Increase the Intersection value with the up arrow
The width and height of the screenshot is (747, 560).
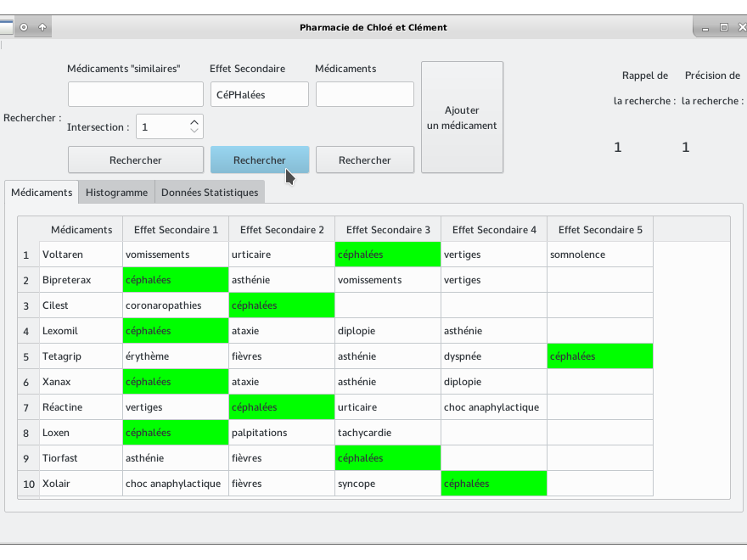pyautogui.click(x=195, y=121)
